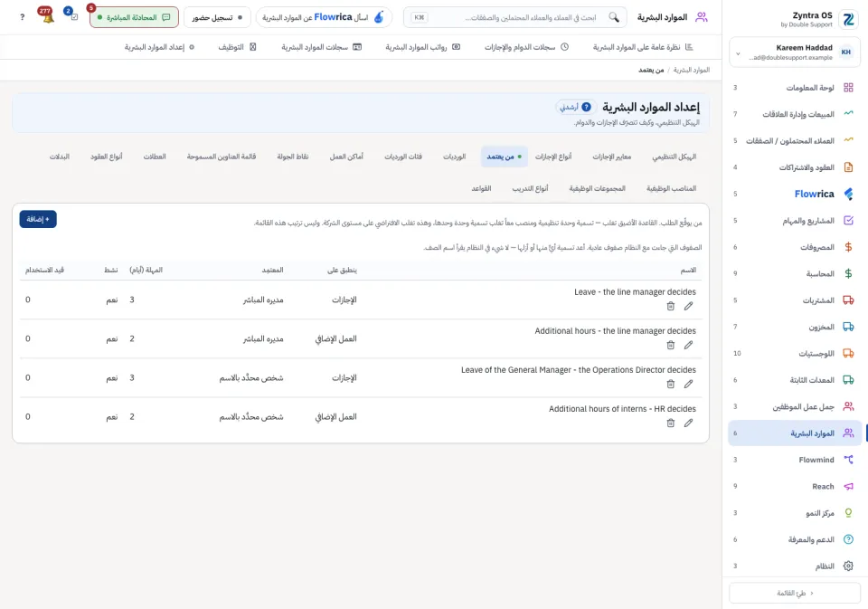The width and height of the screenshot is (868, 609).
Task: Edit the 'Leave - the line manager decides' row
Action: pos(688,306)
